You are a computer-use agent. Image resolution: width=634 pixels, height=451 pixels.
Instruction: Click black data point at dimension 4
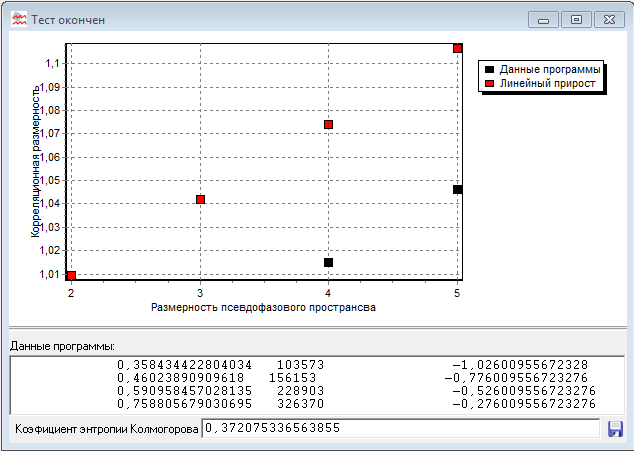(x=328, y=262)
